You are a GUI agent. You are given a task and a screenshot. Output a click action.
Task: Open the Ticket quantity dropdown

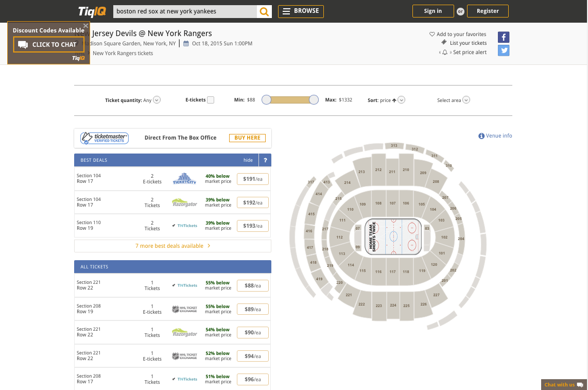coord(157,100)
